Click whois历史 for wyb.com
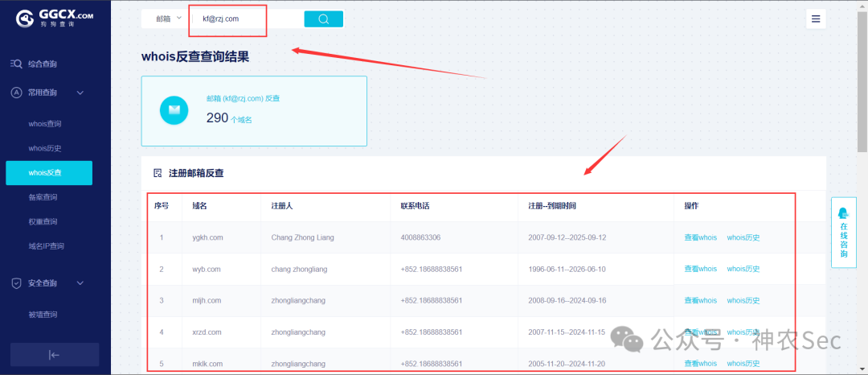 743,270
